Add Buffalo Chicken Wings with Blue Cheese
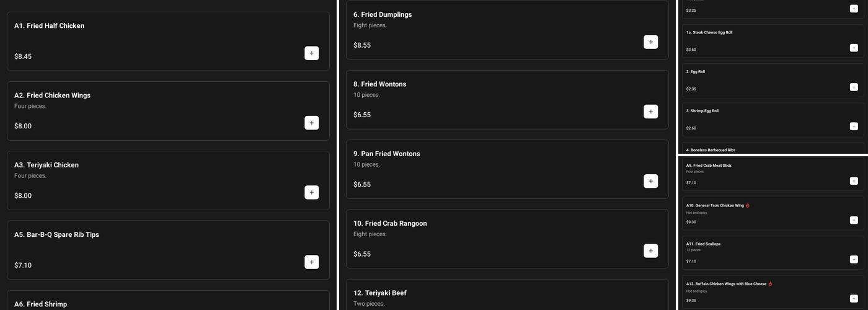Image resolution: width=868 pixels, height=310 pixels. pyautogui.click(x=854, y=298)
